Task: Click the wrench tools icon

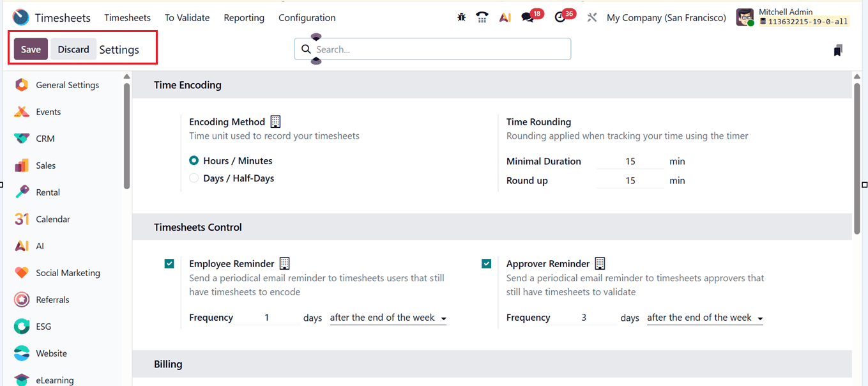Action: tap(592, 18)
